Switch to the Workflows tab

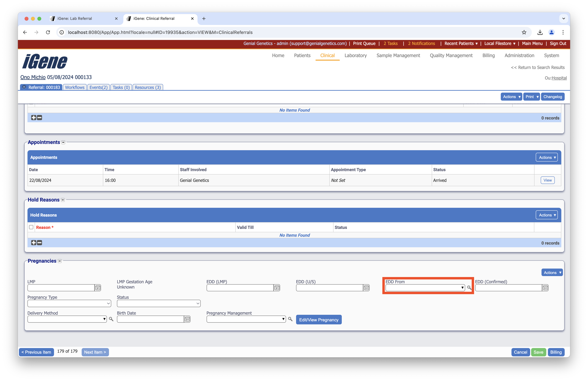pos(75,87)
